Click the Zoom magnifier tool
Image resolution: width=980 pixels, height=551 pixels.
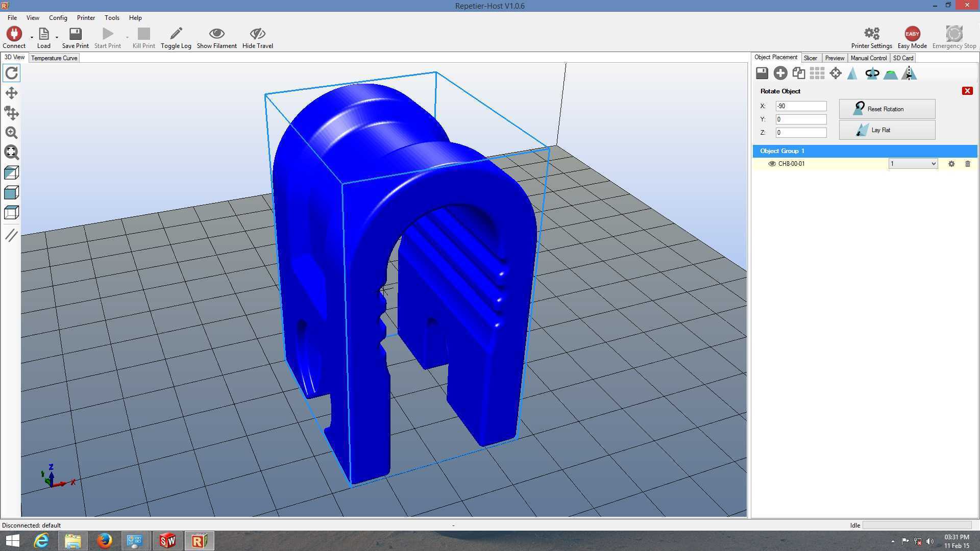tap(11, 133)
